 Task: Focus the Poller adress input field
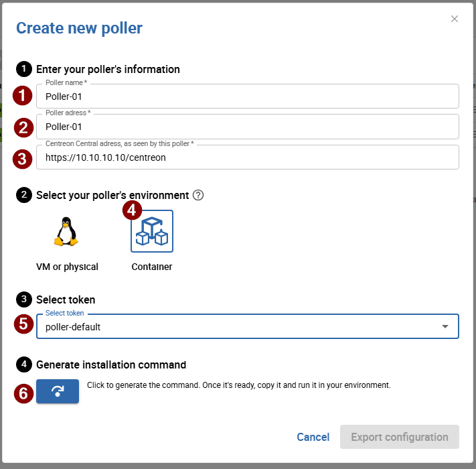248,127
